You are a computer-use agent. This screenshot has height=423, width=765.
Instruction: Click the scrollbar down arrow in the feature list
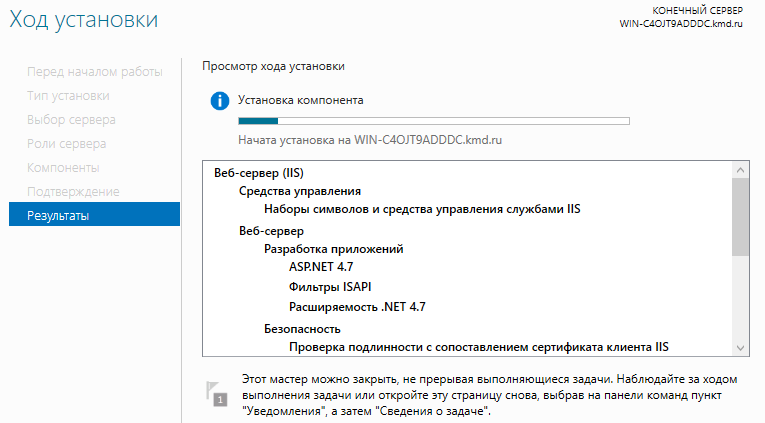(x=740, y=348)
